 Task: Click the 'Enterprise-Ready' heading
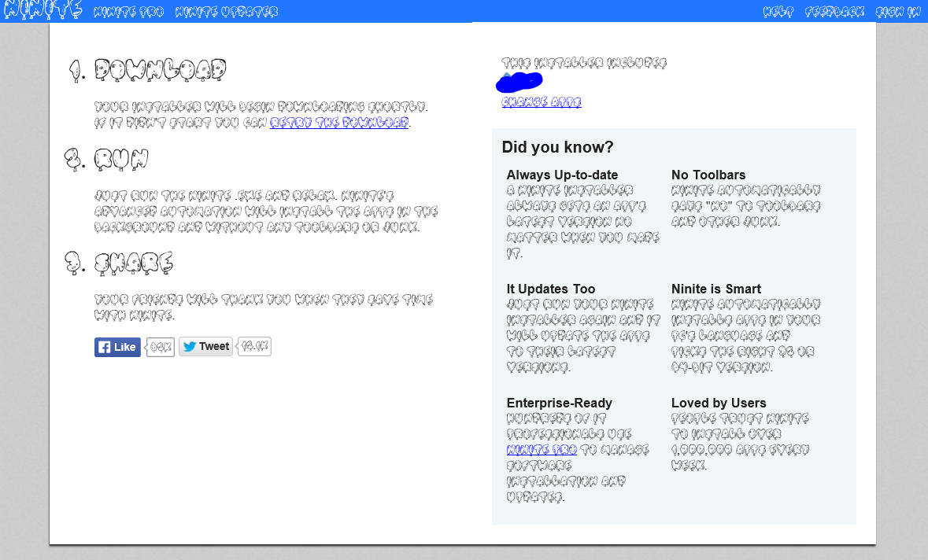[x=560, y=403]
